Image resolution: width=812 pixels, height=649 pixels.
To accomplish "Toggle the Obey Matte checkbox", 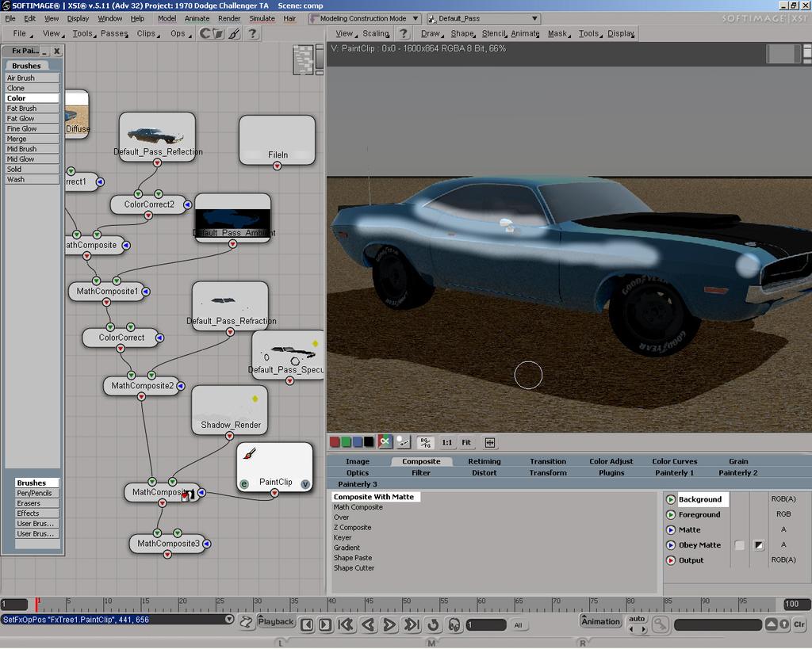I will [x=740, y=545].
